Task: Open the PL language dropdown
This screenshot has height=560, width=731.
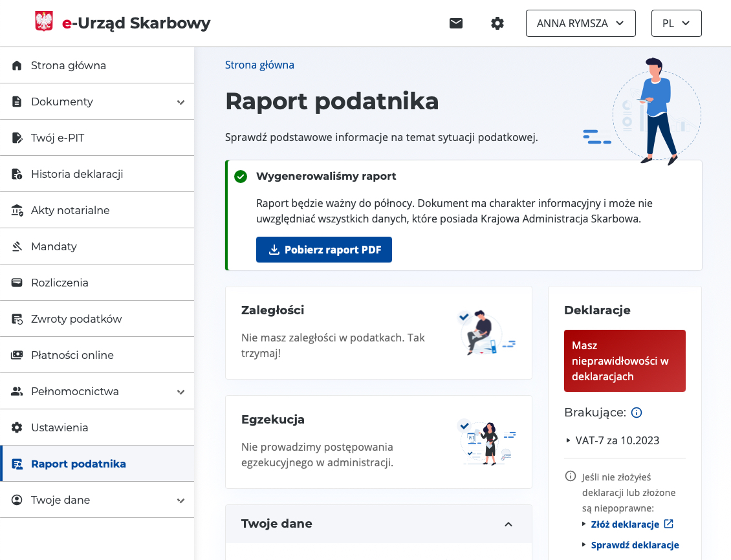Action: click(x=676, y=23)
